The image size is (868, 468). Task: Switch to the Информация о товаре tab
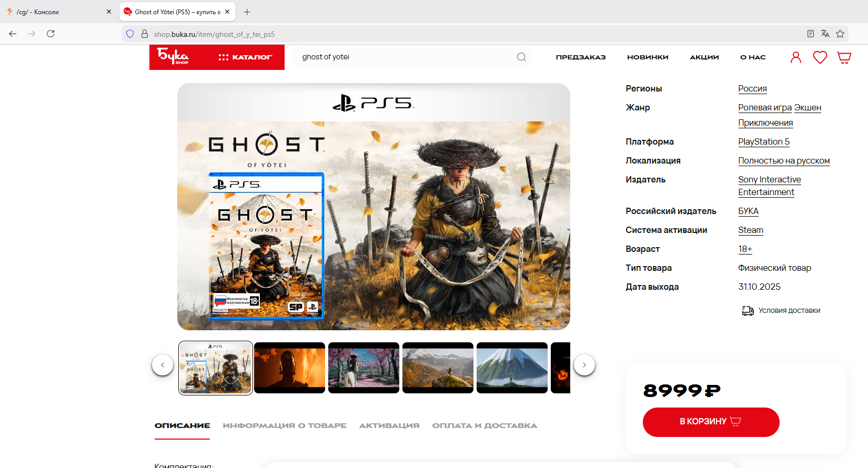coord(285,425)
